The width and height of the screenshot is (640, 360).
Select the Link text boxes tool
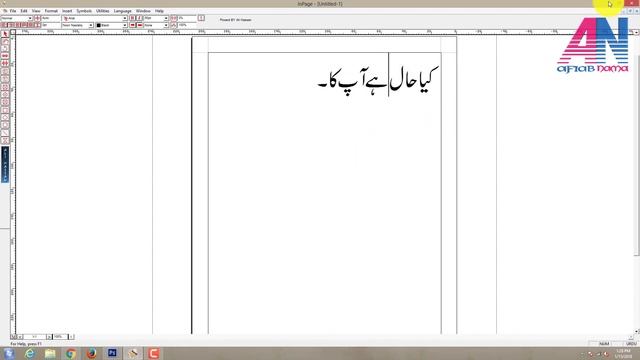(x=5, y=56)
